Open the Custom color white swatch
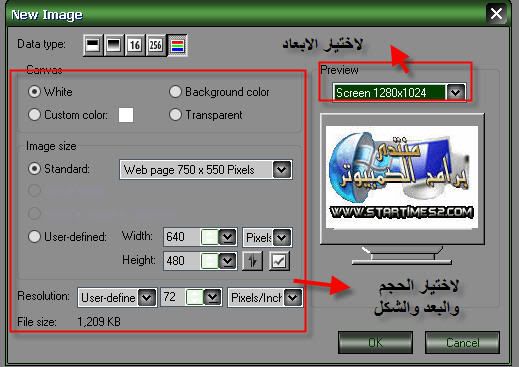Screen dimensions: 519x367 [x=126, y=115]
